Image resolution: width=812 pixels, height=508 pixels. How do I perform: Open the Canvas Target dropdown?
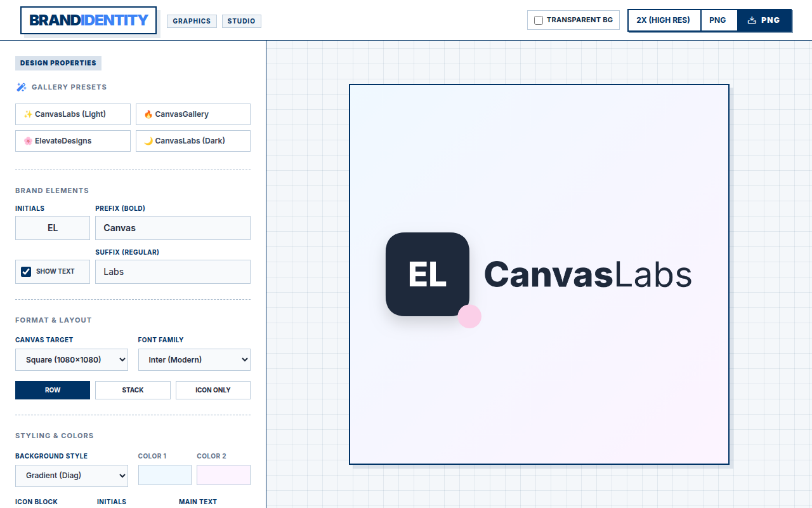point(72,359)
